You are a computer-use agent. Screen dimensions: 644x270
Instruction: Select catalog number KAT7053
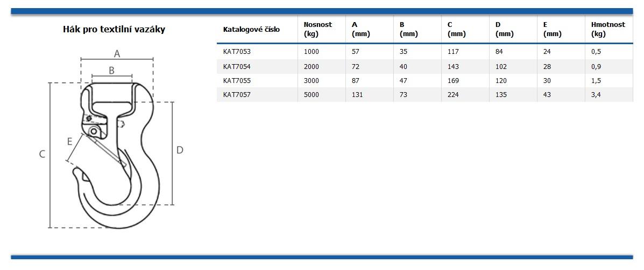tap(237, 52)
